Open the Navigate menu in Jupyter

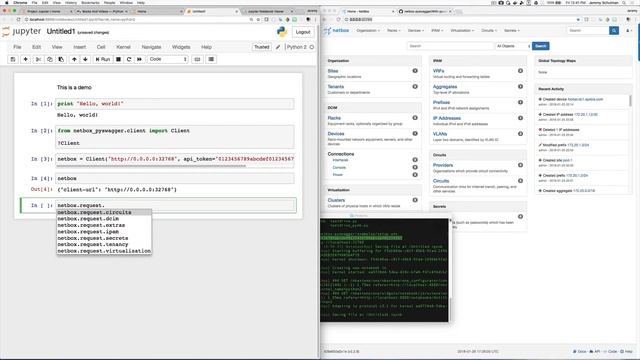[151, 47]
